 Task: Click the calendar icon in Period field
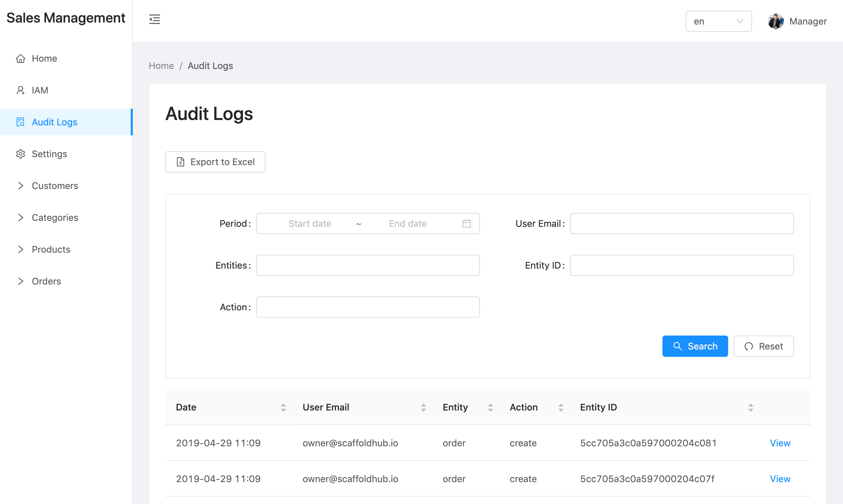466,223
